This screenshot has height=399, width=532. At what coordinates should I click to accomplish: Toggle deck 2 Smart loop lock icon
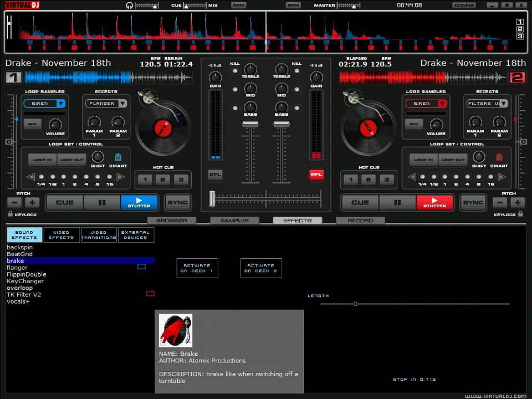tap(499, 157)
